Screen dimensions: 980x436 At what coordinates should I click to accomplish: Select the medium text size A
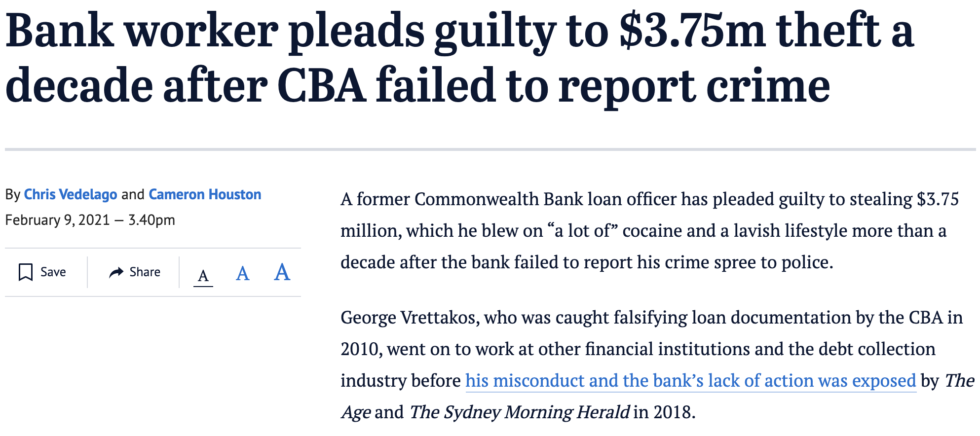click(x=242, y=273)
